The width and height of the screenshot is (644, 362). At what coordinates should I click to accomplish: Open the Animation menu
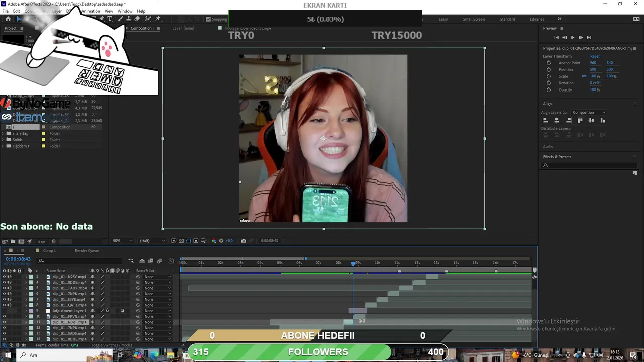[x=91, y=11]
